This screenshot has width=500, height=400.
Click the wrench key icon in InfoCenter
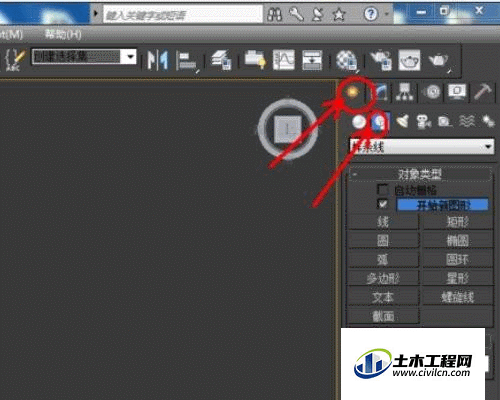296,14
